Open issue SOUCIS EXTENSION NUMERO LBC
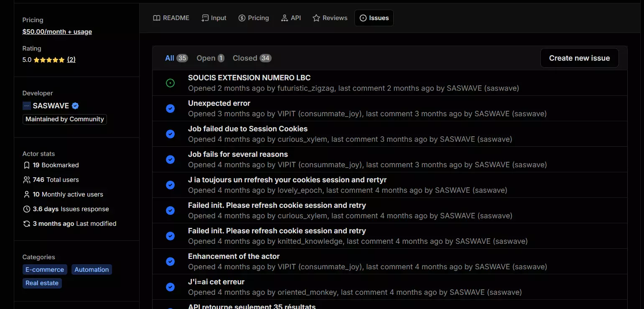Image resolution: width=644 pixels, height=309 pixels. click(x=249, y=78)
